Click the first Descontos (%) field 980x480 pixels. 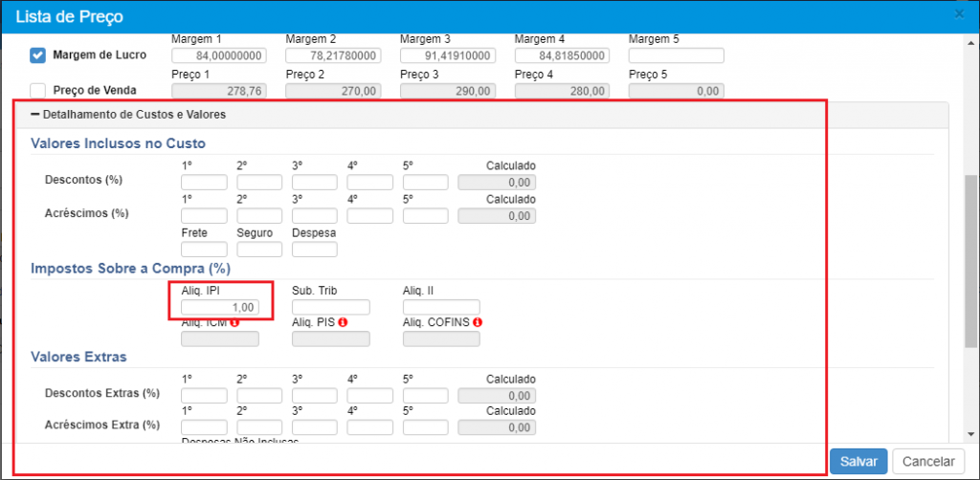[x=204, y=183]
